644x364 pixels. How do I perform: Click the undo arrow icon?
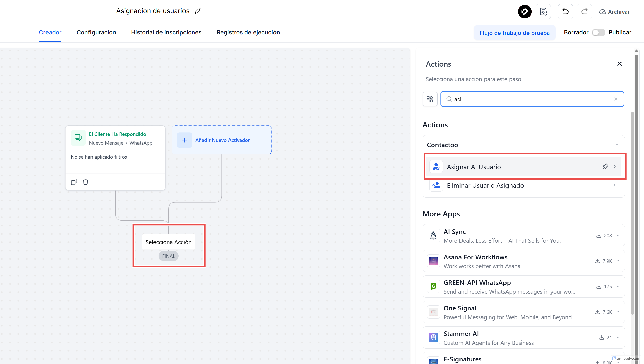point(565,12)
